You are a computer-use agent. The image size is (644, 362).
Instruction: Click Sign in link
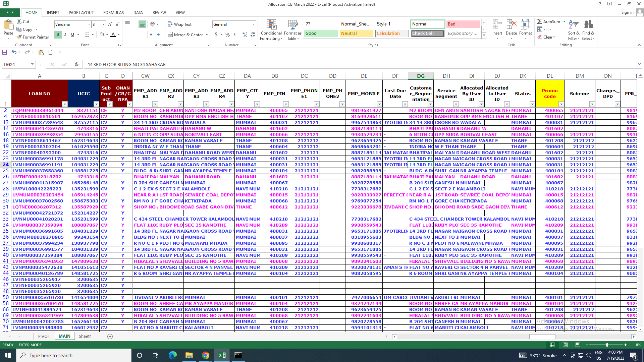tap(627, 12)
